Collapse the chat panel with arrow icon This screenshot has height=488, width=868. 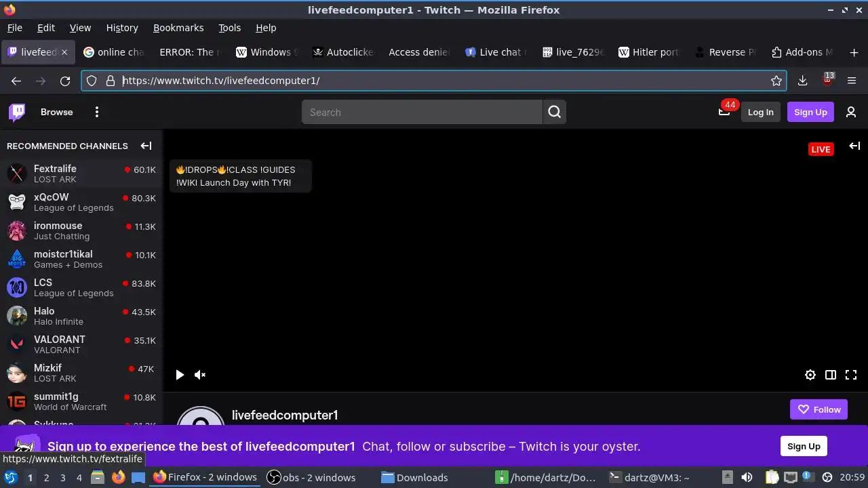coord(854,146)
